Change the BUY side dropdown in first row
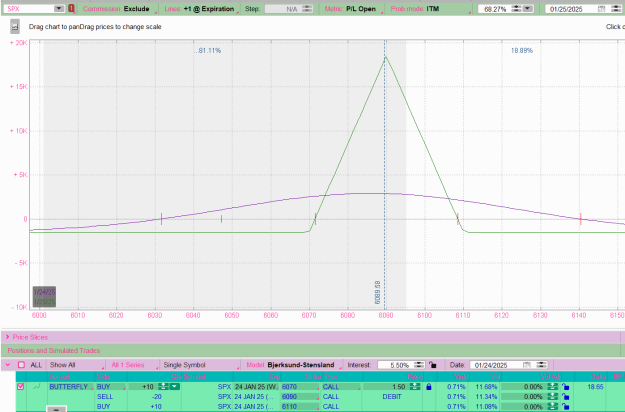625x412 pixels. pos(110,386)
